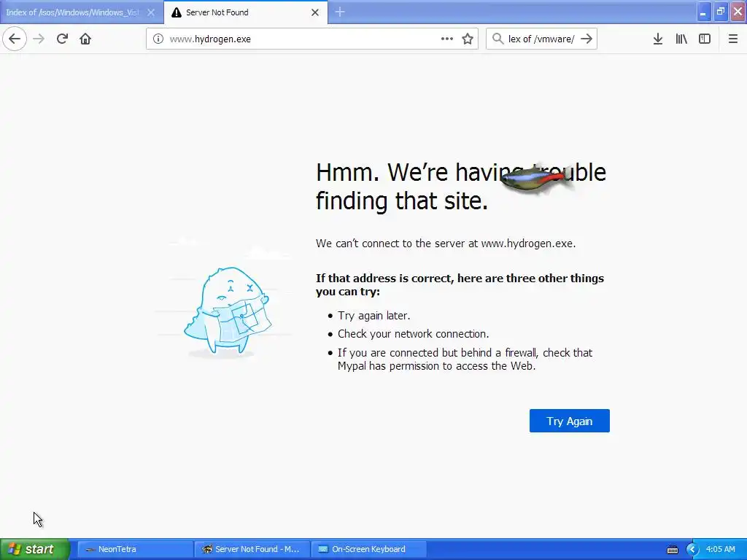
Task: Open the hamburger application menu
Action: coord(732,39)
